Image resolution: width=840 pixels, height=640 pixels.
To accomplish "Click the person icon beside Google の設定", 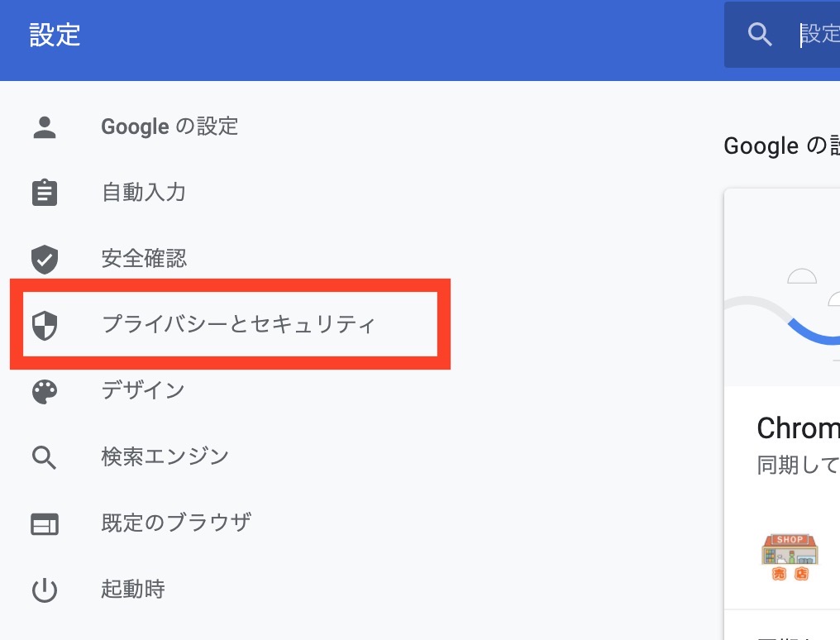I will pos(45,127).
